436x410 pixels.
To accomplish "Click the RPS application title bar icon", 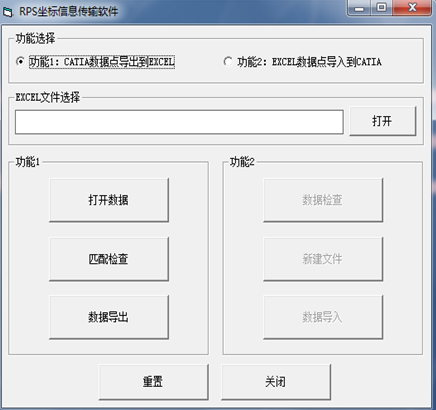I will tap(7, 12).
